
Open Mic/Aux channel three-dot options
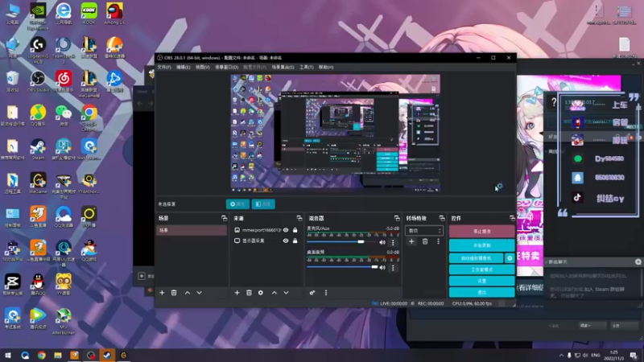click(x=393, y=242)
